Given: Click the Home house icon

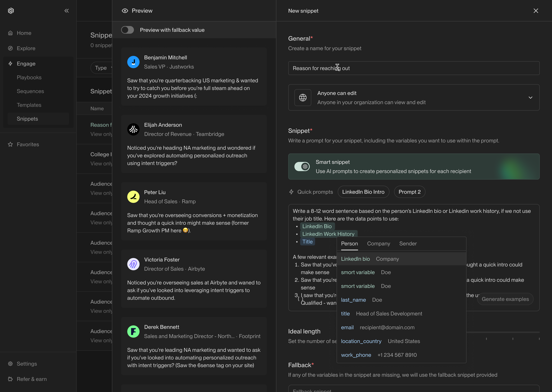Looking at the screenshot, I should click(10, 33).
